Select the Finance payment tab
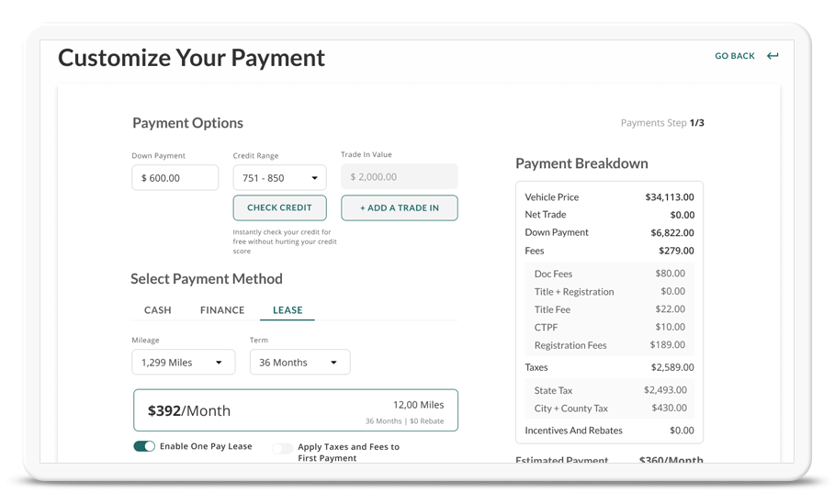This screenshot has height=504, width=835. pos(222,310)
